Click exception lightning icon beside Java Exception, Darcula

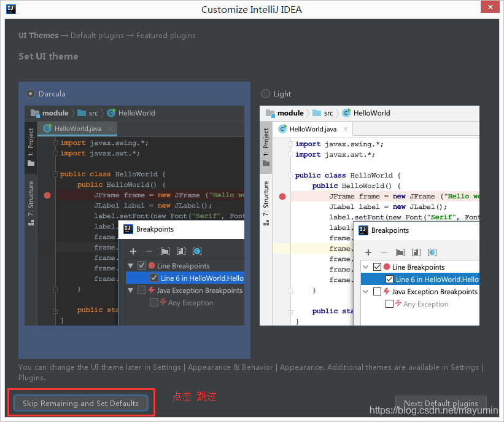tap(152, 290)
